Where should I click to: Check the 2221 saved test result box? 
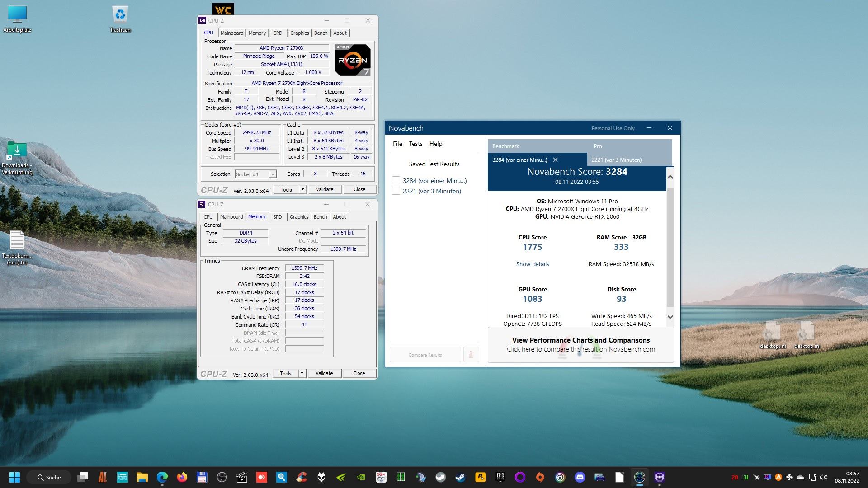point(396,191)
